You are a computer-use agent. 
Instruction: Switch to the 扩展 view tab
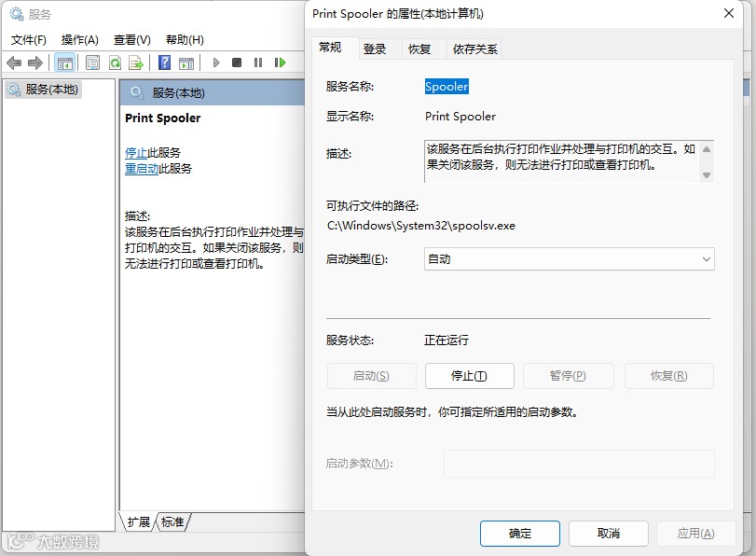point(138,522)
